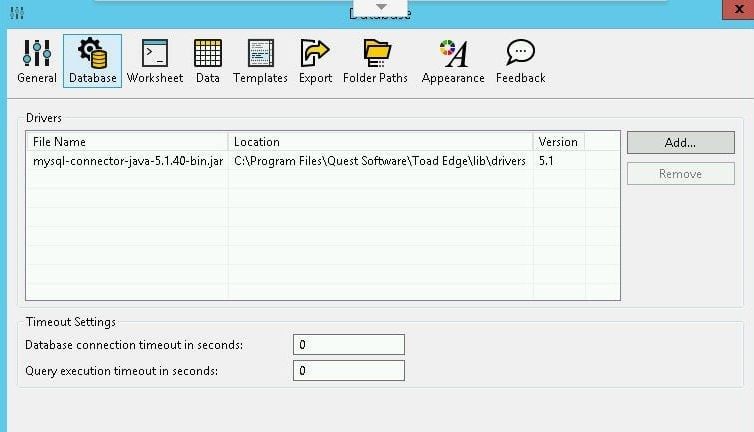Select the mysql-connector-java-5.1.40-bin.jar row
754x432 pixels.
click(323, 161)
